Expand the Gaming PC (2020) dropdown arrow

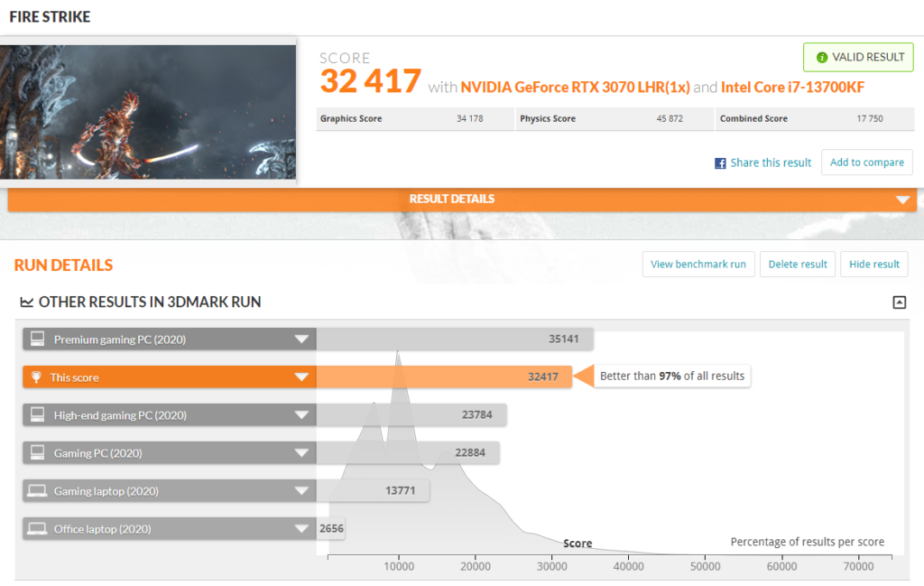(301, 452)
